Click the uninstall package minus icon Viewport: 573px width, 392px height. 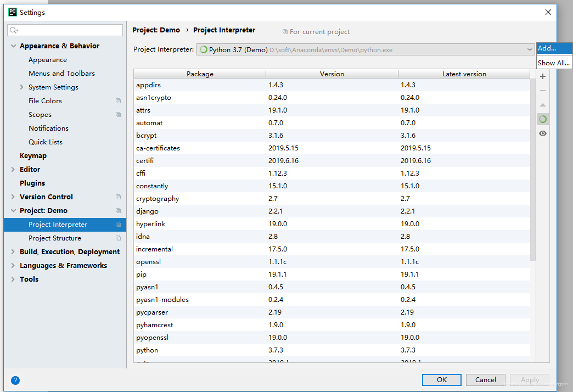[543, 91]
